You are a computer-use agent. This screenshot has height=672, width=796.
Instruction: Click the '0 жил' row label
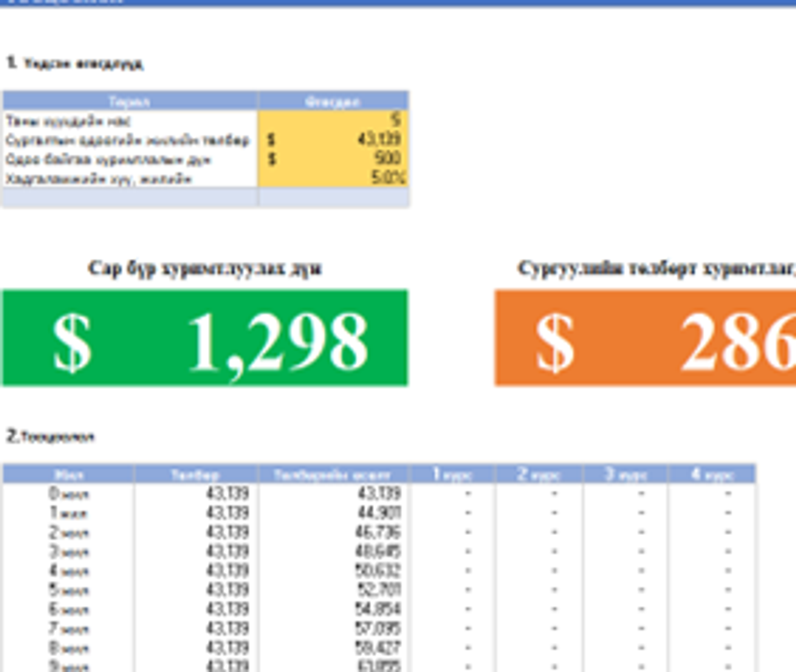[x=68, y=494]
